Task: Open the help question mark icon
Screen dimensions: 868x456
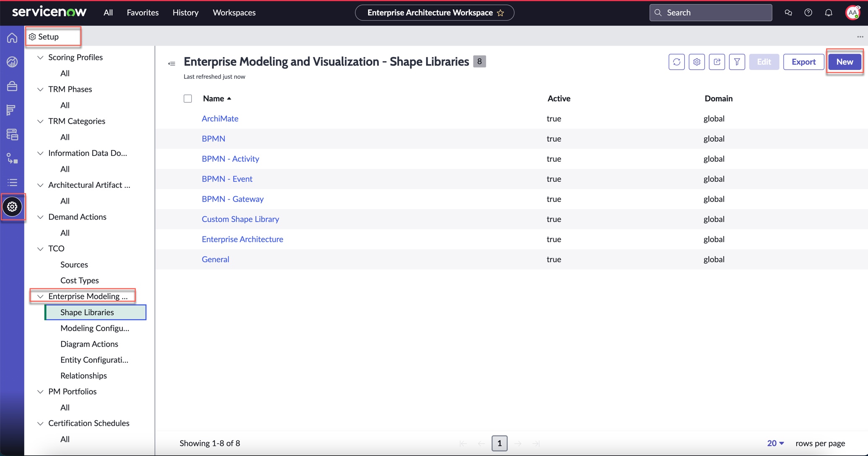Action: tap(808, 13)
